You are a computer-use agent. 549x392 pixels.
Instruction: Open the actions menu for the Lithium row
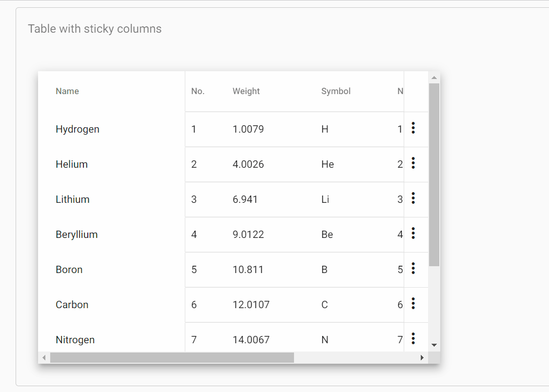point(413,198)
